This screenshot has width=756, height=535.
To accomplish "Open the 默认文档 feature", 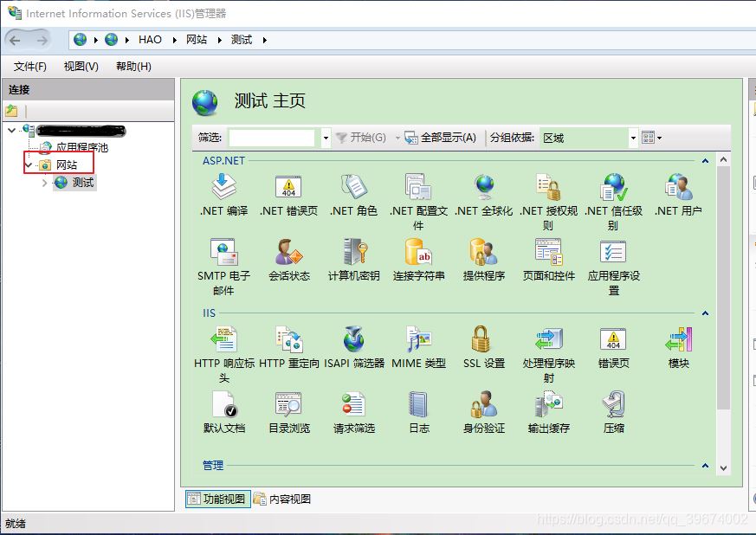I will click(x=223, y=412).
